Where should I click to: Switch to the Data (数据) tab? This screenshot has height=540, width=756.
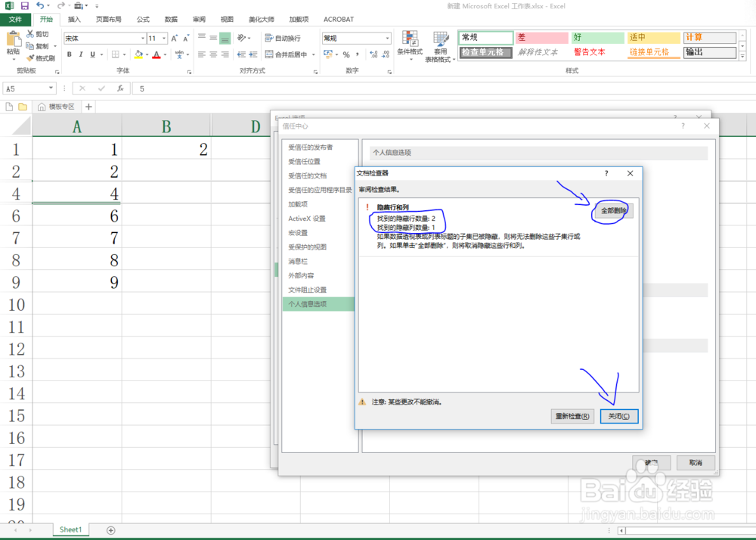[x=171, y=20]
